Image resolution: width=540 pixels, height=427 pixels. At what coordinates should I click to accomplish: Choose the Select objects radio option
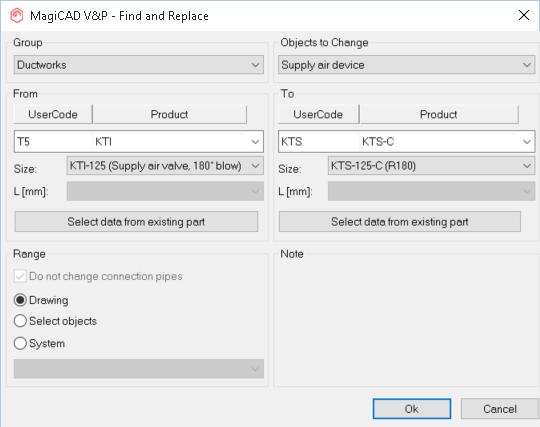click(x=20, y=321)
